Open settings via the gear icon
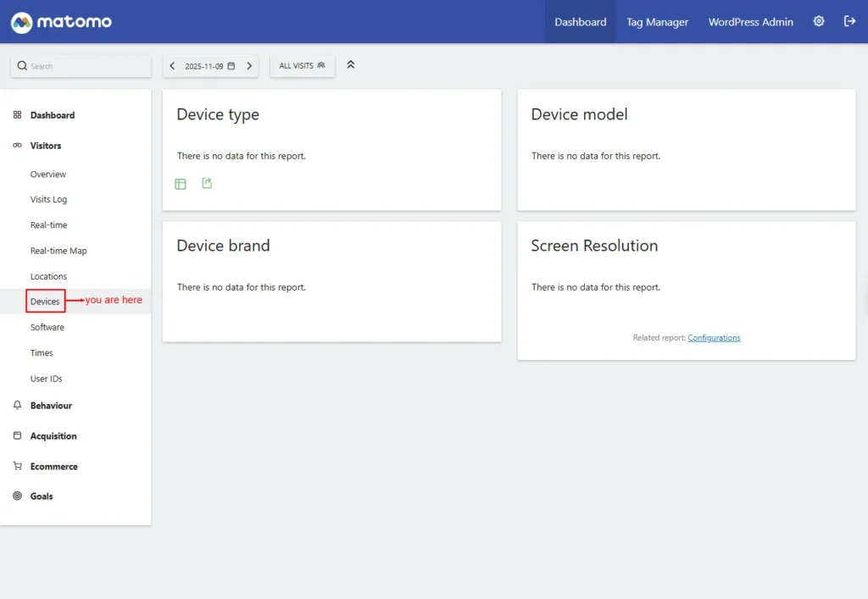The width and height of the screenshot is (868, 599). click(x=819, y=22)
